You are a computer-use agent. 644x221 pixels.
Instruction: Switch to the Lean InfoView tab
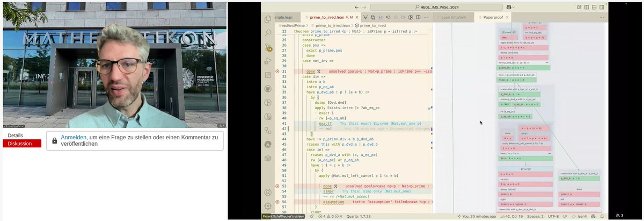click(454, 17)
